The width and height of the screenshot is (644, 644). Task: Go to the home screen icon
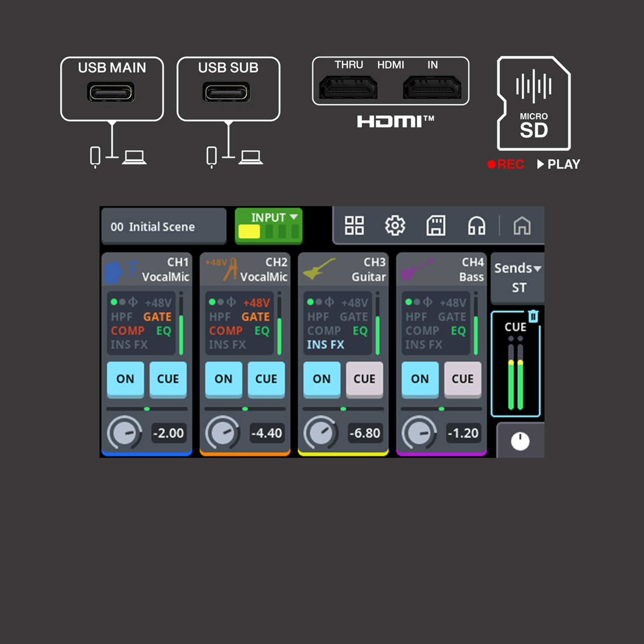[x=522, y=226]
